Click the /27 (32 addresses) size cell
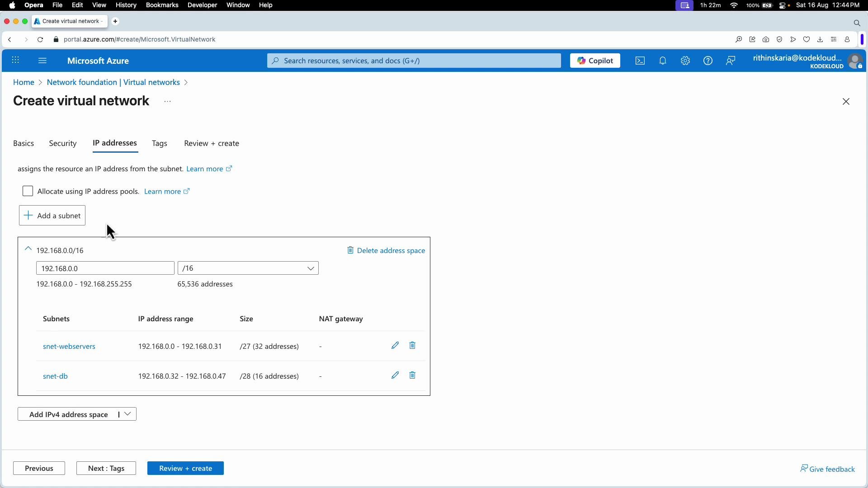 coord(269,346)
